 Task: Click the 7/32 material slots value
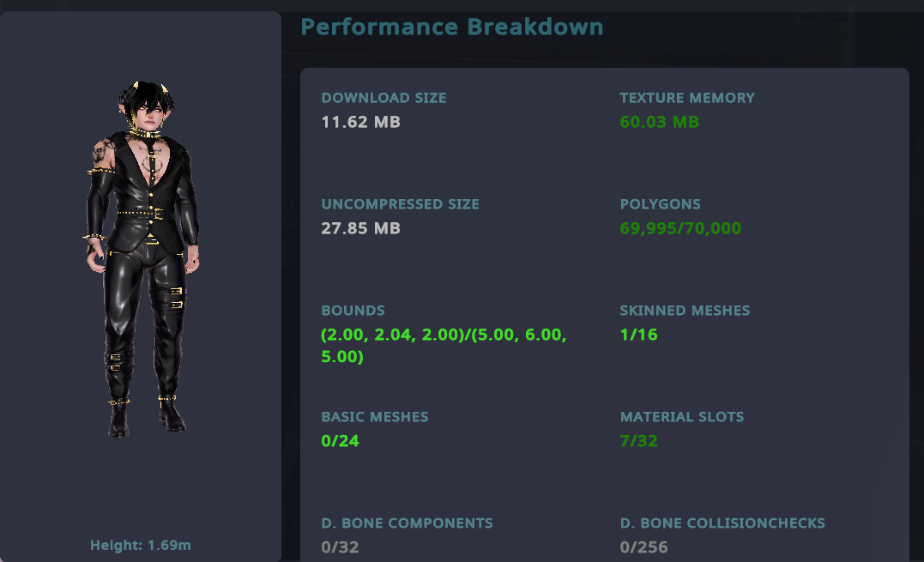[x=638, y=441]
